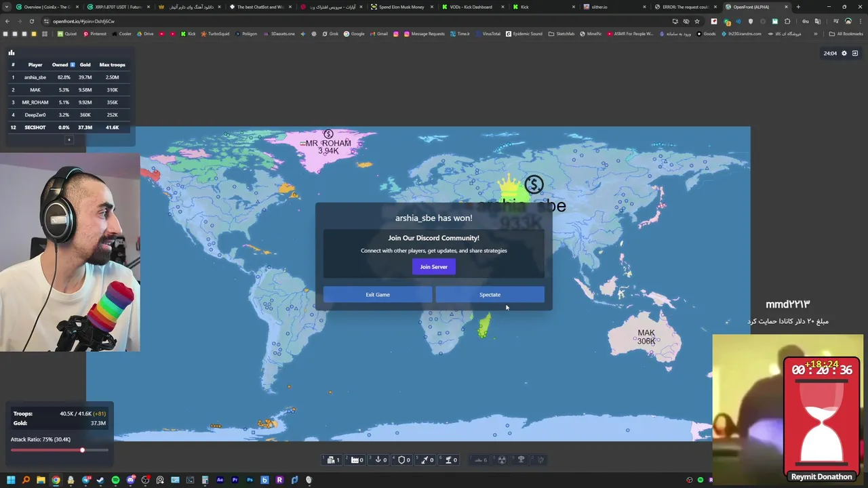868x488 pixels.
Task: Open the Epidemic Sound bookmark
Action: pos(524,34)
